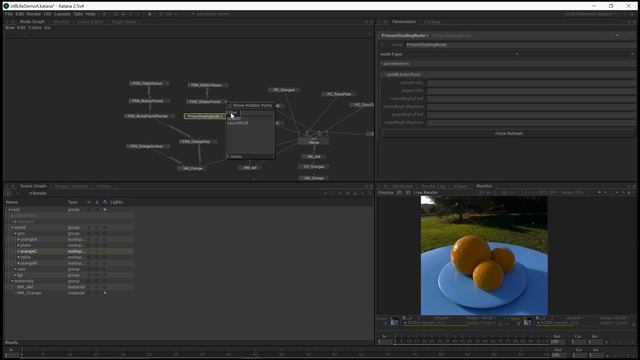Viewport: 640px width, 360px height.
Task: Click the Lights column header icon
Action: tap(105, 202)
